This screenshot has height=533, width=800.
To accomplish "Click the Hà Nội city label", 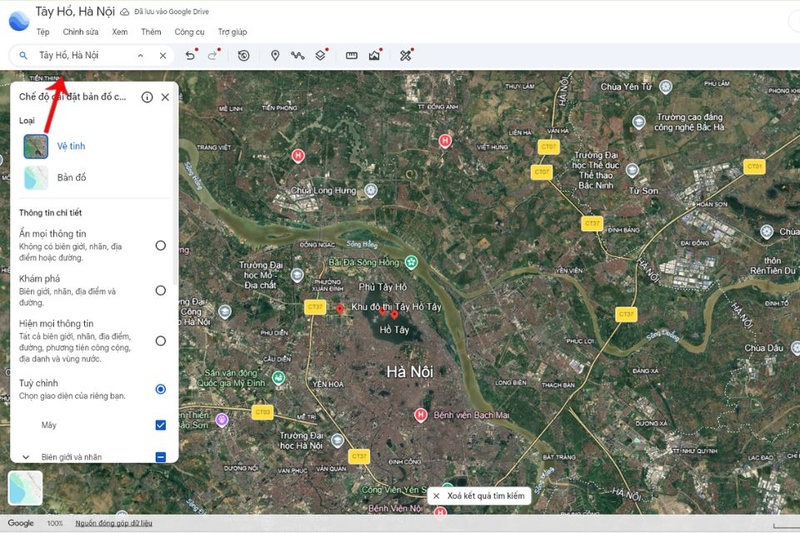I will [x=410, y=371].
